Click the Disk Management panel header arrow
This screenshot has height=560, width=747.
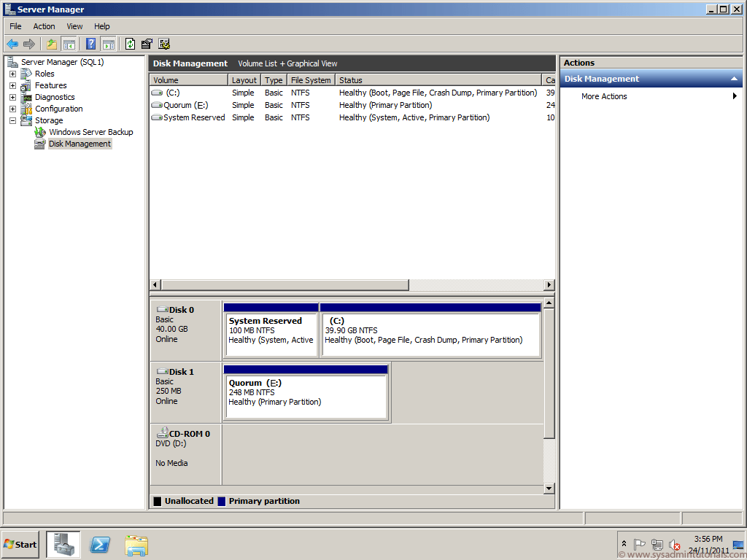tap(734, 78)
